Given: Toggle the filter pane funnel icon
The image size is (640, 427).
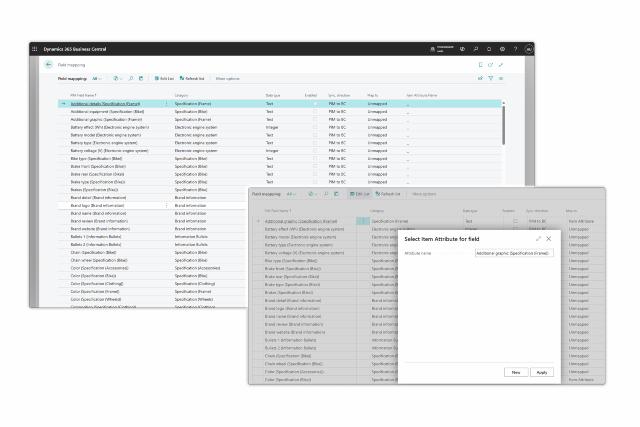Looking at the screenshot, I should coord(490,78).
